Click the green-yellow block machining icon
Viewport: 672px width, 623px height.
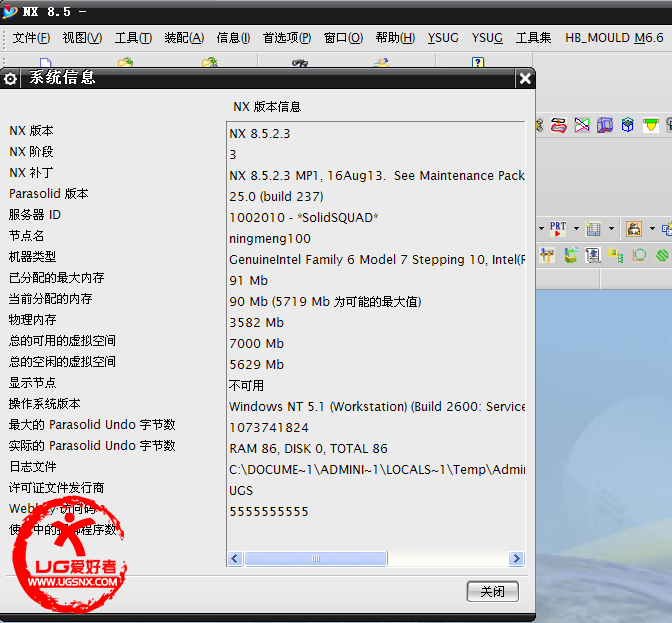pyautogui.click(x=570, y=255)
